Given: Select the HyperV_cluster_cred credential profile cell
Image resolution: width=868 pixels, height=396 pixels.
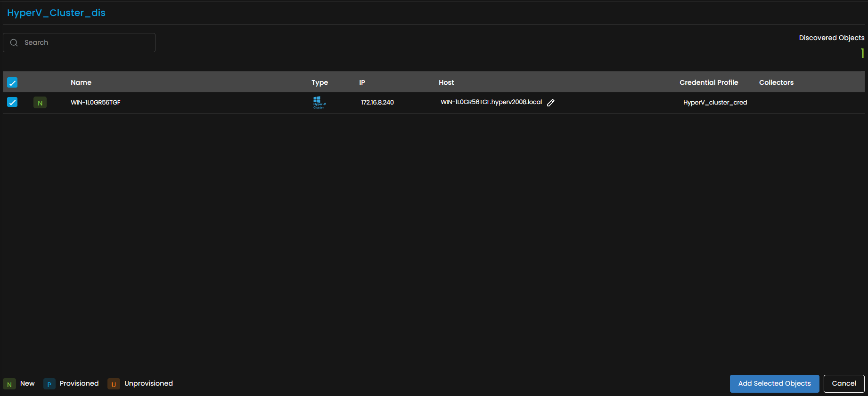Looking at the screenshot, I should coord(715,102).
